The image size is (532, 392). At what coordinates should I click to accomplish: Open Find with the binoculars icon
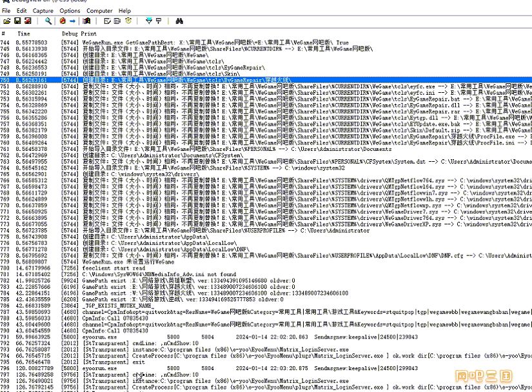click(x=179, y=21)
